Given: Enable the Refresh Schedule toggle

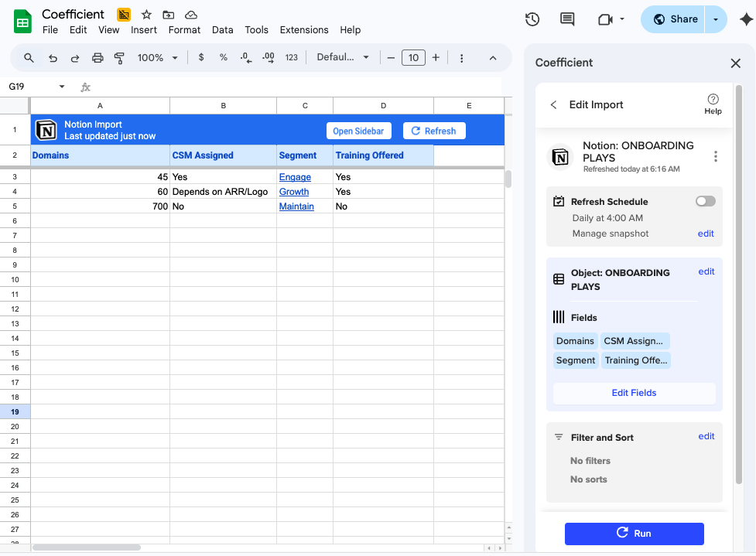Looking at the screenshot, I should [x=705, y=201].
